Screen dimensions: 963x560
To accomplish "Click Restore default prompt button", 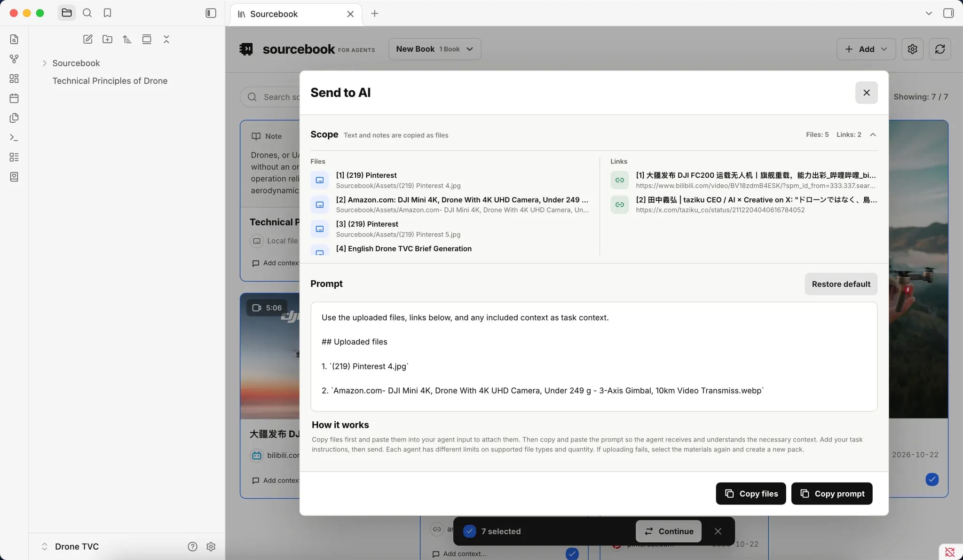I will pos(841,284).
